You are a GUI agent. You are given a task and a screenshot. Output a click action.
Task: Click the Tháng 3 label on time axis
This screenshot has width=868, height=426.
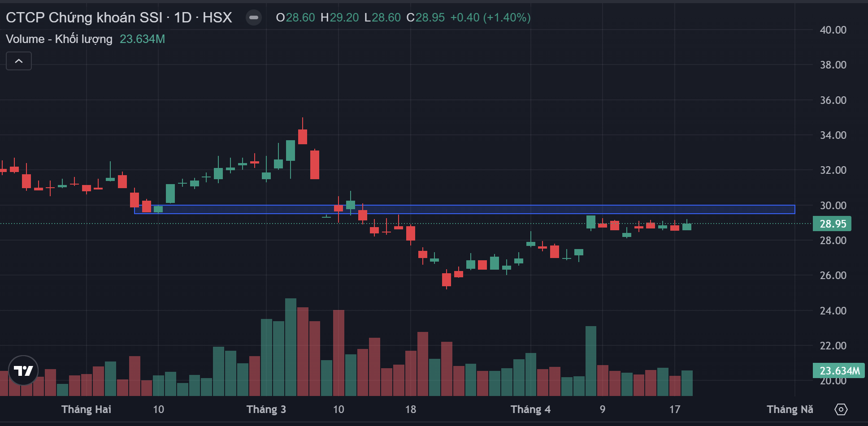pyautogui.click(x=266, y=409)
